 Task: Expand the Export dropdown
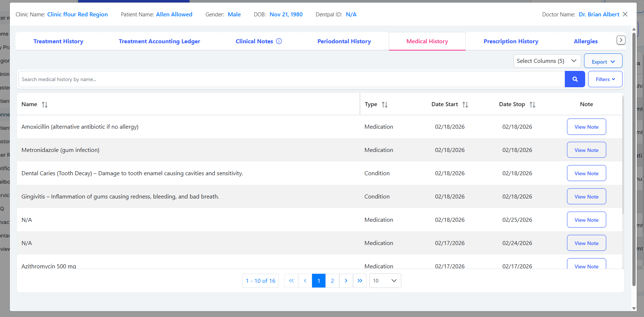(603, 61)
